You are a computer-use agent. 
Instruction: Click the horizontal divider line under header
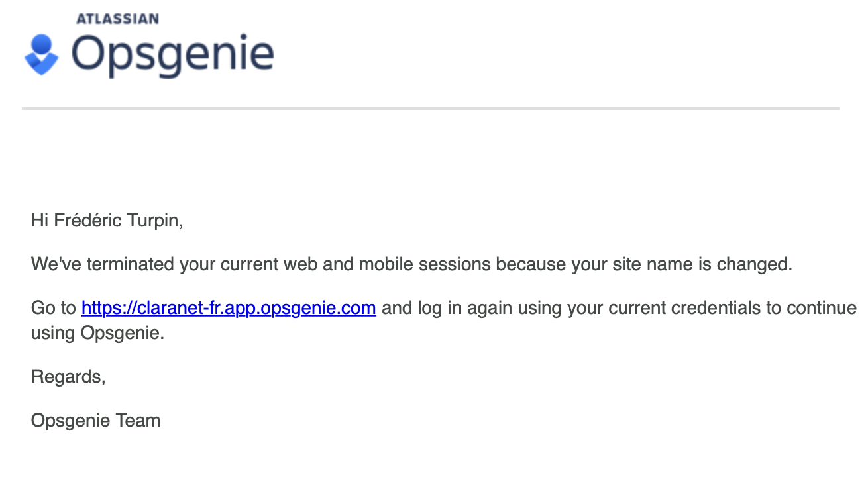click(431, 108)
